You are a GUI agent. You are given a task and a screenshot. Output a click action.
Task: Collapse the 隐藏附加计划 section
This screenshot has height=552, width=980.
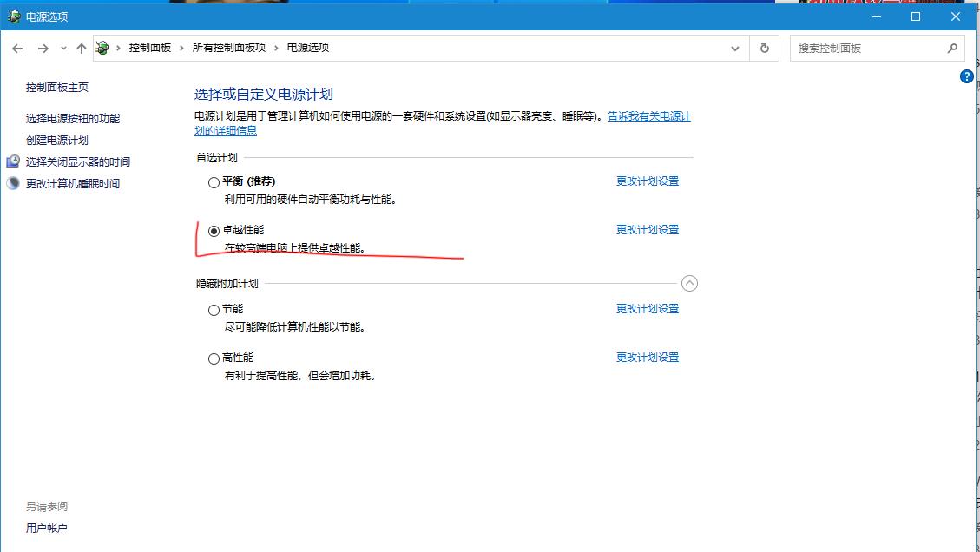pos(690,283)
